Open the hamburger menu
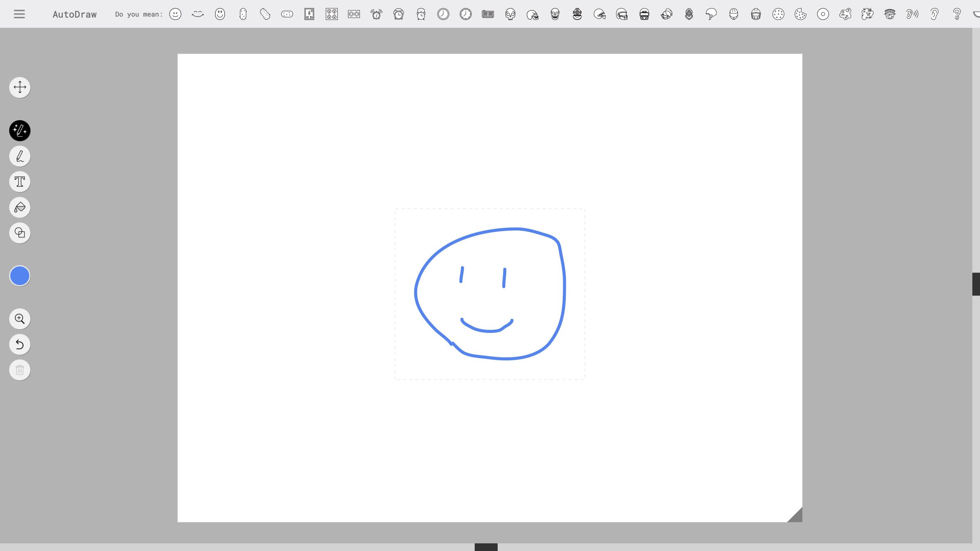 coord(19,14)
